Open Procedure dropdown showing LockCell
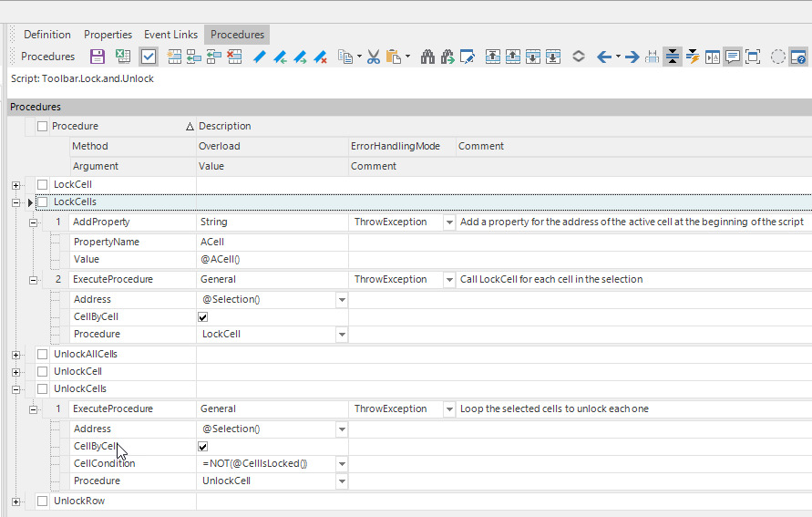 click(342, 335)
